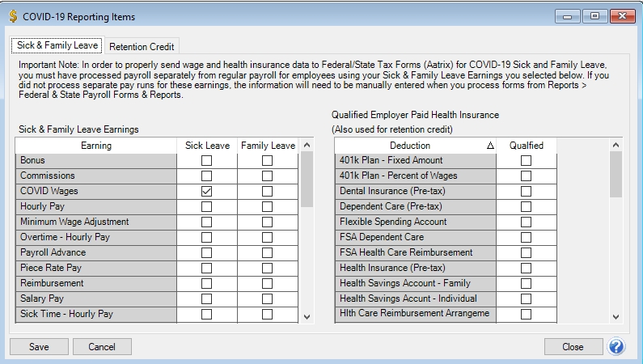Viewport: 643px width, 364px height.
Task: Click deductions list scroll up arrow
Action: click(x=616, y=145)
